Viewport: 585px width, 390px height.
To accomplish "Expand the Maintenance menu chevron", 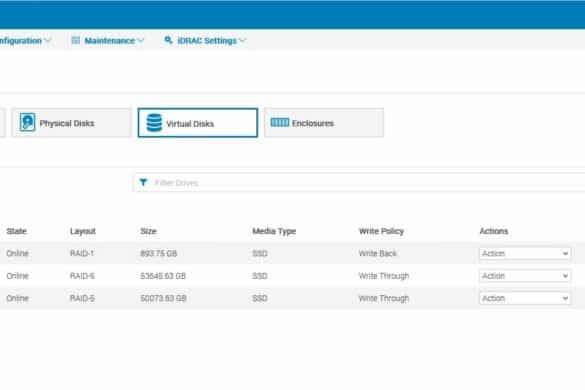I will click(x=141, y=40).
